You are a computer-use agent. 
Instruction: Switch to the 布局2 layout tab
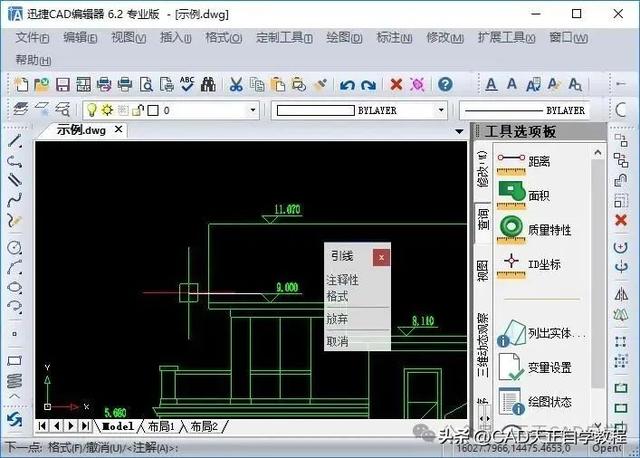point(204,427)
